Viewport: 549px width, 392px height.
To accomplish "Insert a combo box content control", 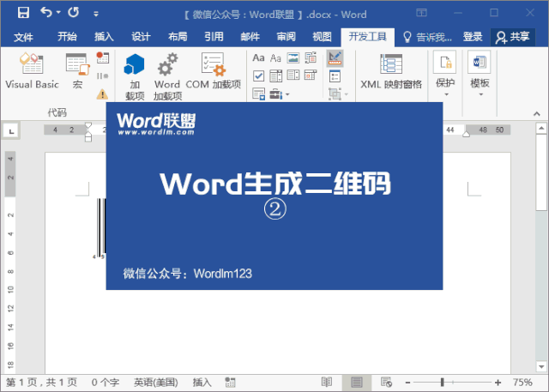I will [x=275, y=75].
